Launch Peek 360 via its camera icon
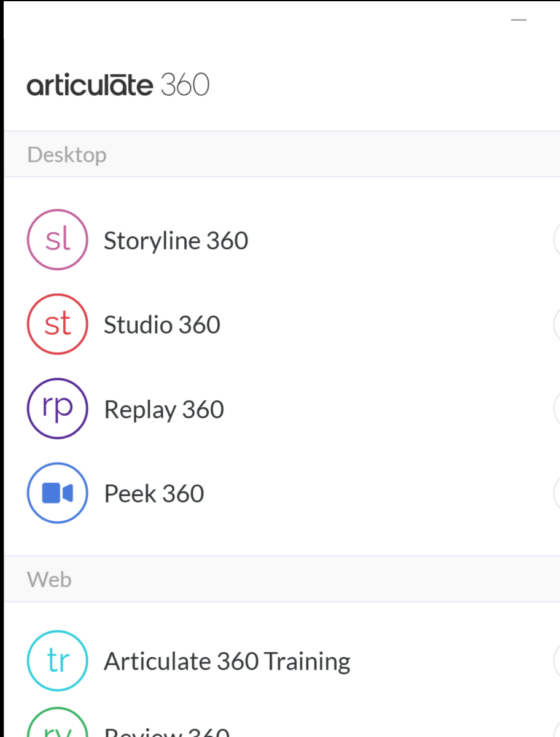This screenshot has height=737, width=560. (58, 493)
